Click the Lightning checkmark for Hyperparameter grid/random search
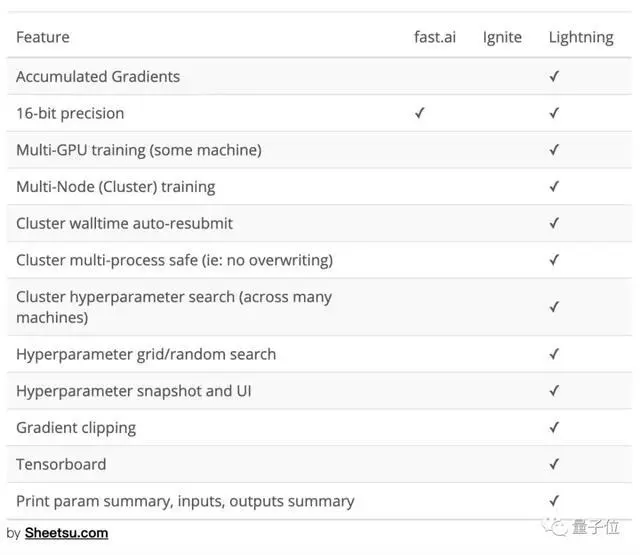 (554, 354)
